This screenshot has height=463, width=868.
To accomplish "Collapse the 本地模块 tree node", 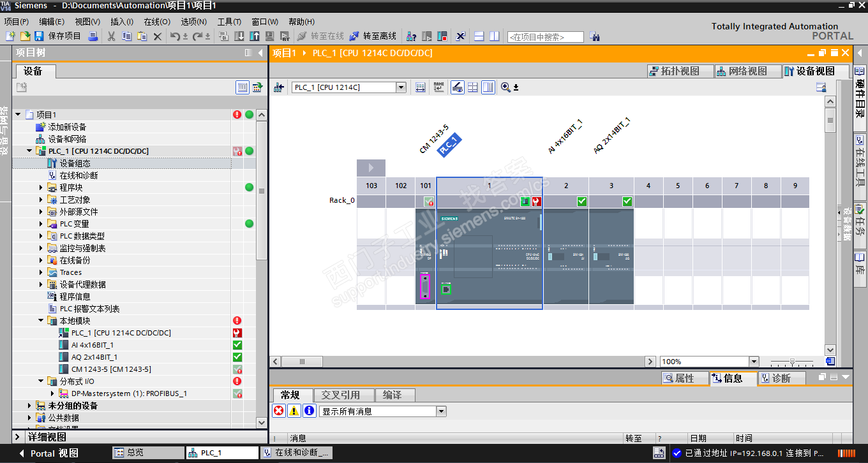I will [x=41, y=321].
